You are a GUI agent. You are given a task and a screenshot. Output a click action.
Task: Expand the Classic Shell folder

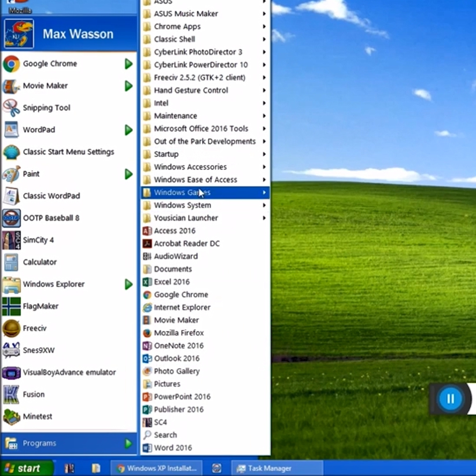[x=205, y=39]
